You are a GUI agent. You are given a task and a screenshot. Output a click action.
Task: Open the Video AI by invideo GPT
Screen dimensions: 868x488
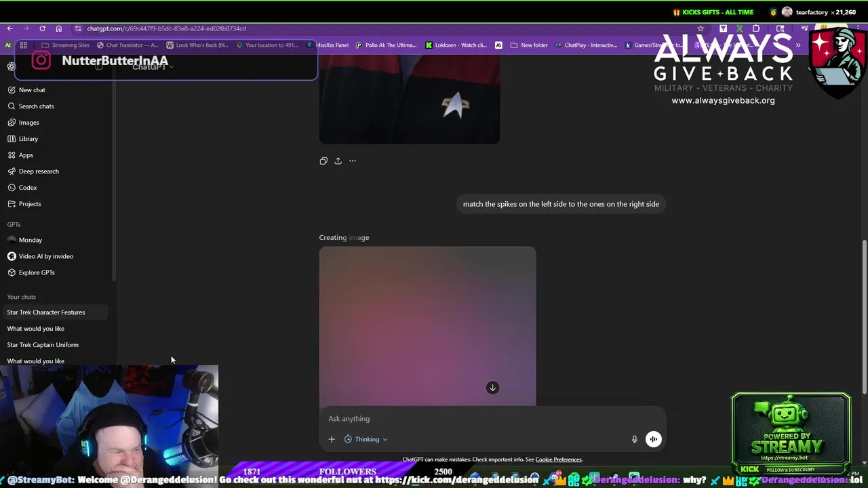click(x=57, y=256)
